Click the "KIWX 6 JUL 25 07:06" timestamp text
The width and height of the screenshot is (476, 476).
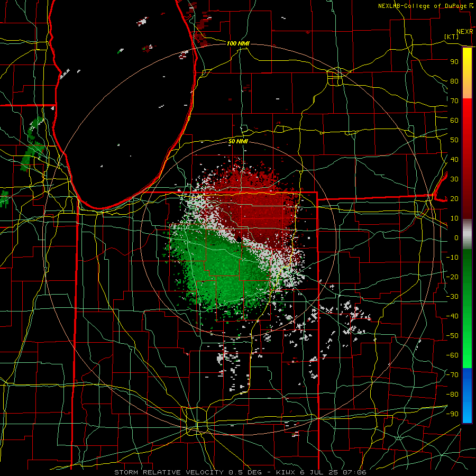321,472
